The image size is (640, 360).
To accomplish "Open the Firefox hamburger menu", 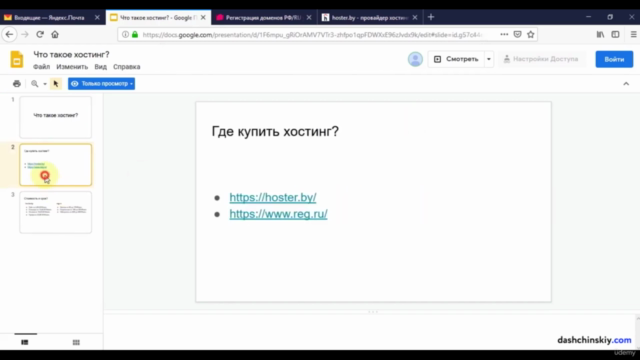I will [x=633, y=35].
